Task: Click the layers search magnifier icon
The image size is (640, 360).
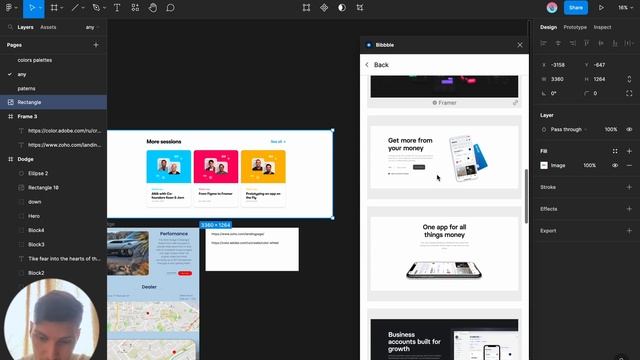Action: coord(10,27)
